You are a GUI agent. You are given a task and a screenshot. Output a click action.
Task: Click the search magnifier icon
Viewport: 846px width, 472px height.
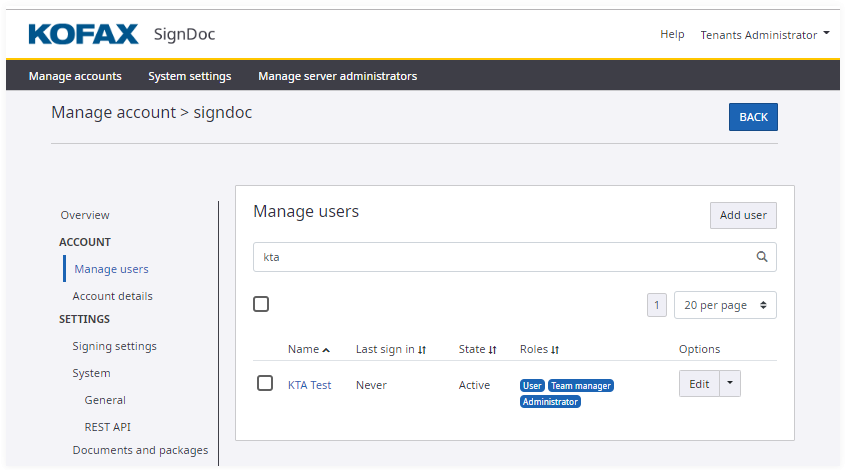point(762,257)
